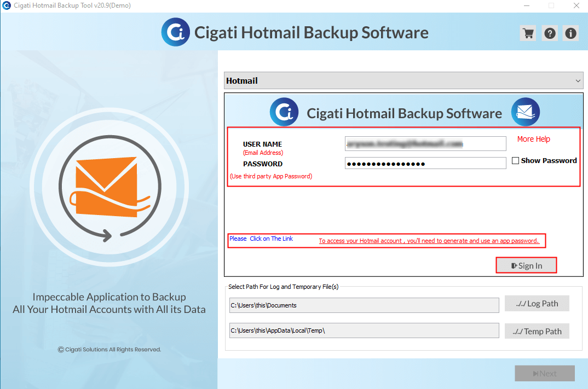The height and width of the screenshot is (389, 588).
Task: Click the Log Path button
Action: (x=537, y=304)
